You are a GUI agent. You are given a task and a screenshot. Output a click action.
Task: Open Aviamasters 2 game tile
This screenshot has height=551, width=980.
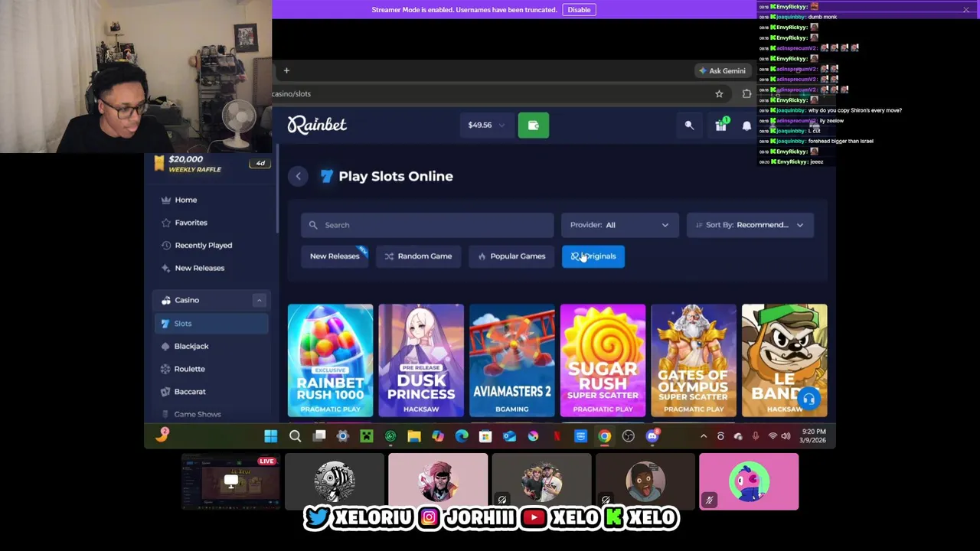click(x=512, y=360)
